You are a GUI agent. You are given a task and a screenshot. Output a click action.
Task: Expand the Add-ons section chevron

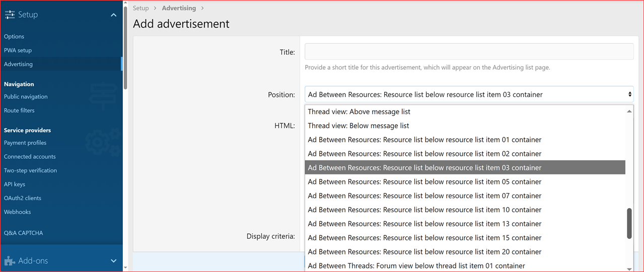click(x=113, y=261)
